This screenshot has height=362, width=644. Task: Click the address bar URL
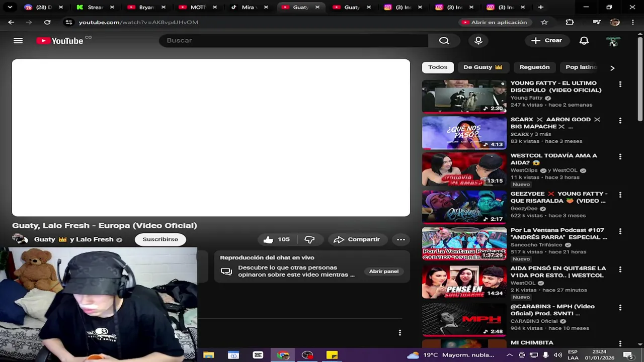pos(138,22)
